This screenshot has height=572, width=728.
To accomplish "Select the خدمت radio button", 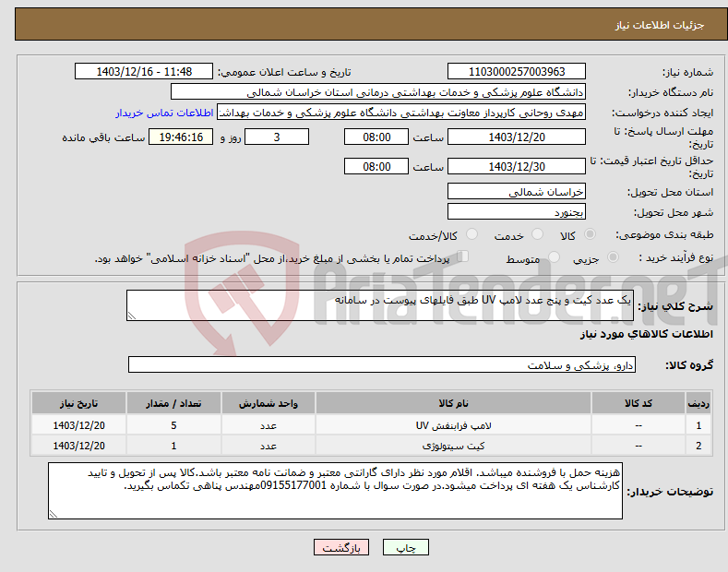I will point(537,234).
